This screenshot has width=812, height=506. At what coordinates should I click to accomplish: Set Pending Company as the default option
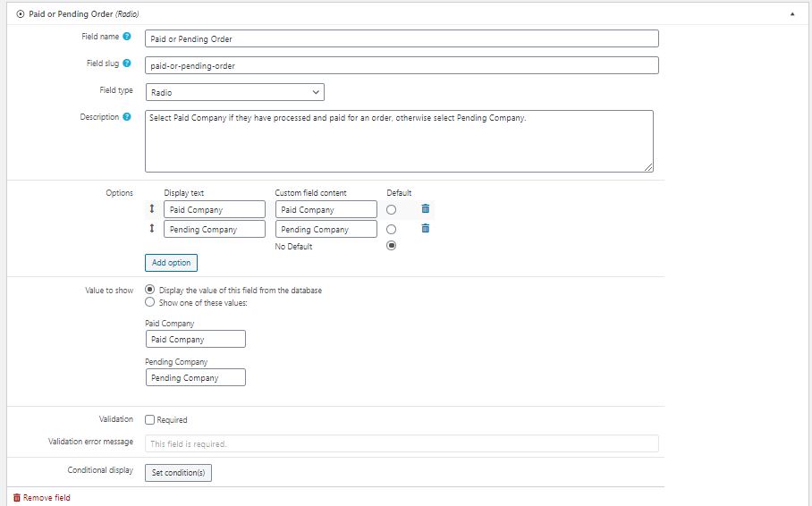392,230
